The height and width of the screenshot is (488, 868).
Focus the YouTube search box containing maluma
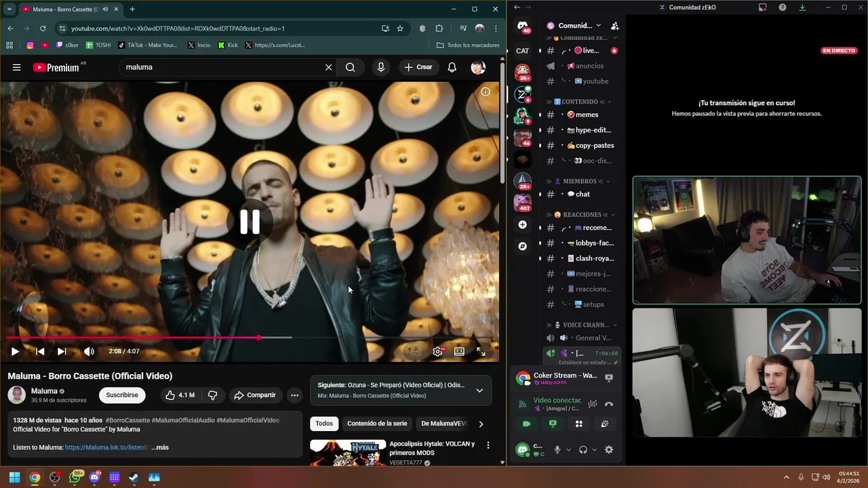tap(224, 67)
